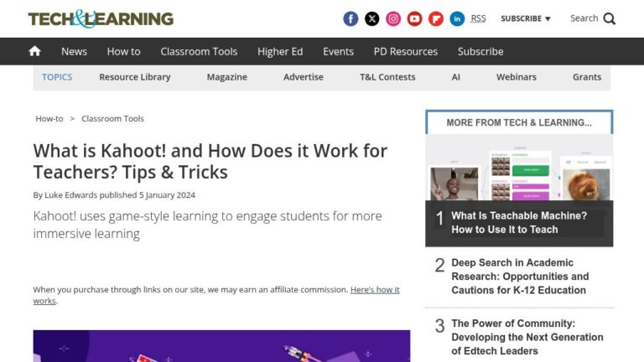Click the Teachable Machine article thumbnail
Screen dimensions: 644x362
[x=519, y=168]
